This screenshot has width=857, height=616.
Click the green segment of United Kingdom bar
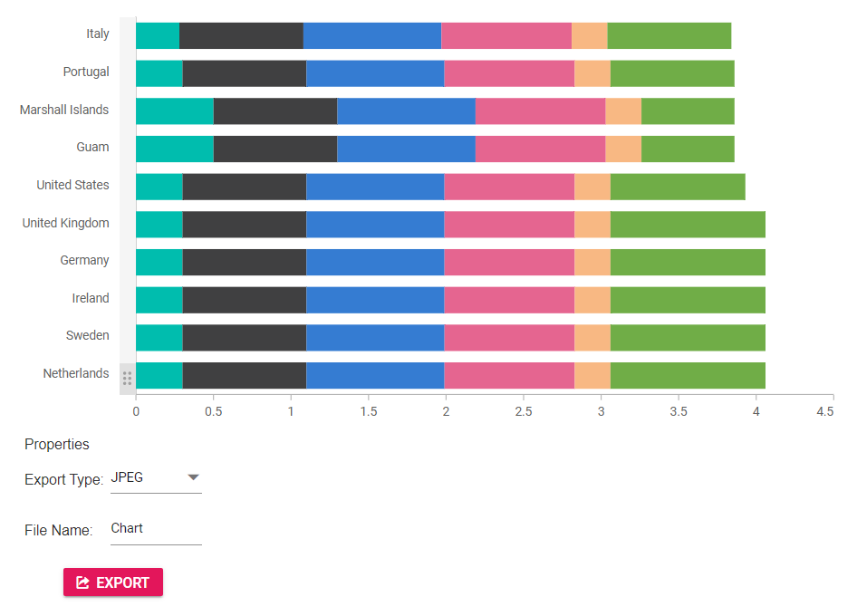point(688,224)
